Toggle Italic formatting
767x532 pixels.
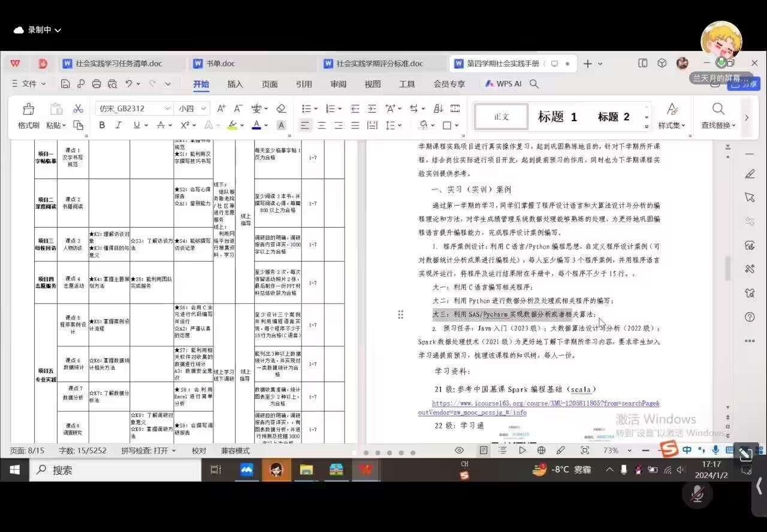pyautogui.click(x=119, y=125)
